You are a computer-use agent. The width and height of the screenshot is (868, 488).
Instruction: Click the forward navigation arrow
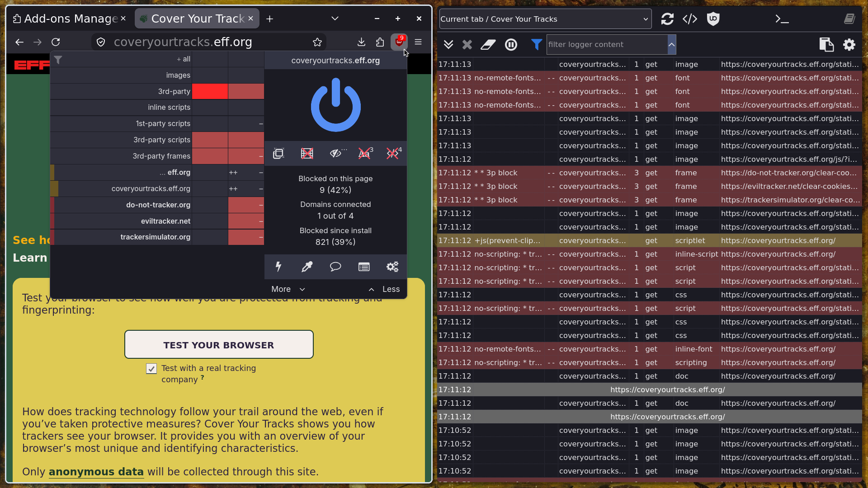click(38, 42)
